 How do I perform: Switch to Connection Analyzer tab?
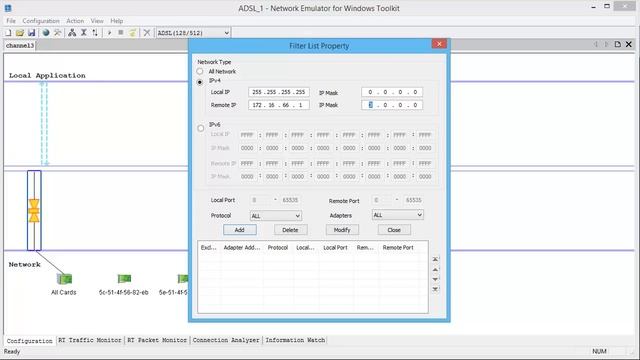point(226,340)
